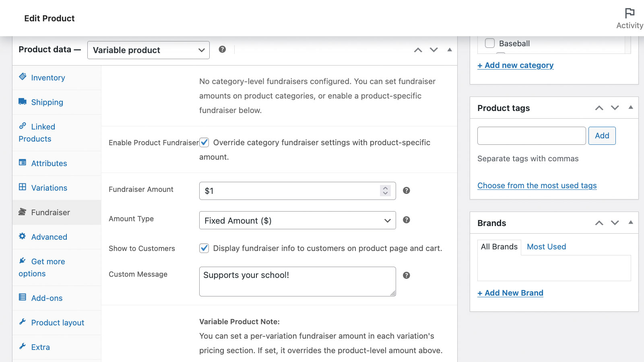The image size is (644, 362).
Task: Open the Add-ons section
Action: tap(46, 298)
